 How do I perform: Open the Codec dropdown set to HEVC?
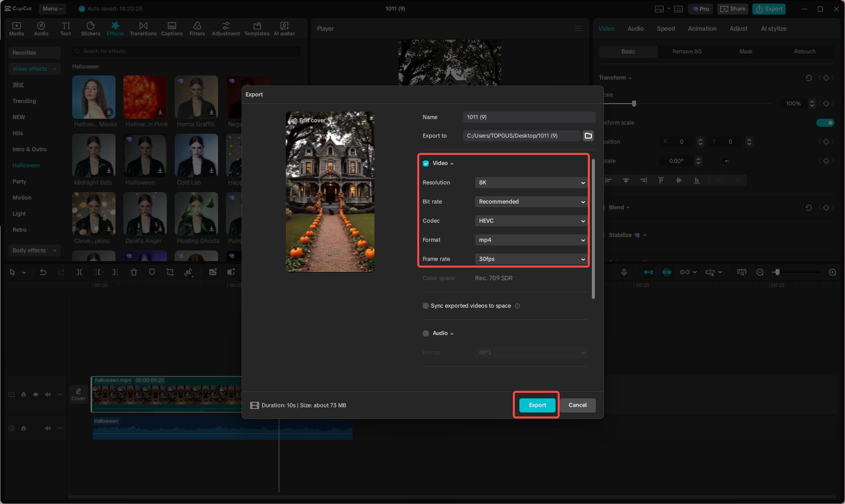530,220
